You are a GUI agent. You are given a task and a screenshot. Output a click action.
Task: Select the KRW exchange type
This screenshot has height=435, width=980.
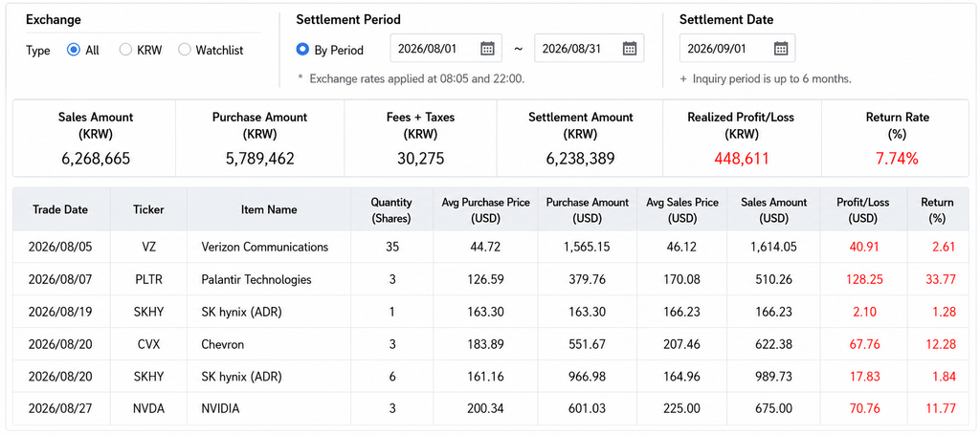[x=125, y=50]
